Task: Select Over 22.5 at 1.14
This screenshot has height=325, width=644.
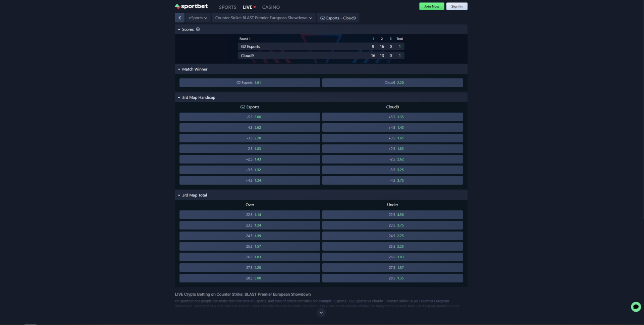Action: pos(250,215)
